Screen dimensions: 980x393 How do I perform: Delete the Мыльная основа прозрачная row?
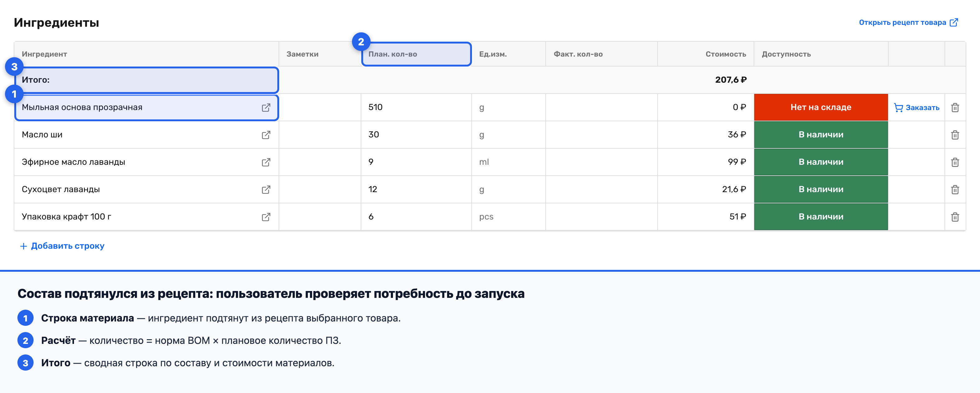(955, 108)
